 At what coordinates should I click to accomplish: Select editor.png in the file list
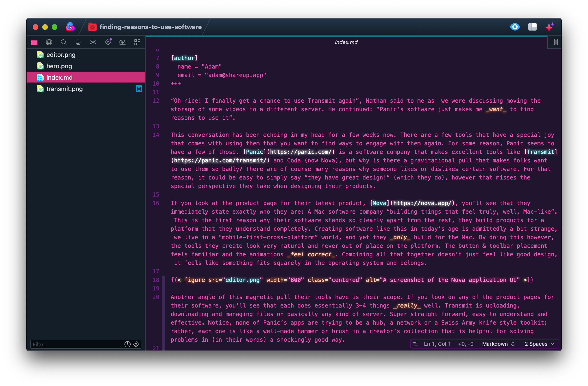click(86, 55)
